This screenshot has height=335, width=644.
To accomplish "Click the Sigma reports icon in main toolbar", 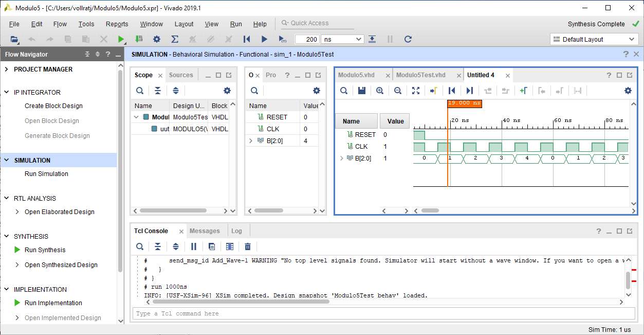I will (175, 39).
